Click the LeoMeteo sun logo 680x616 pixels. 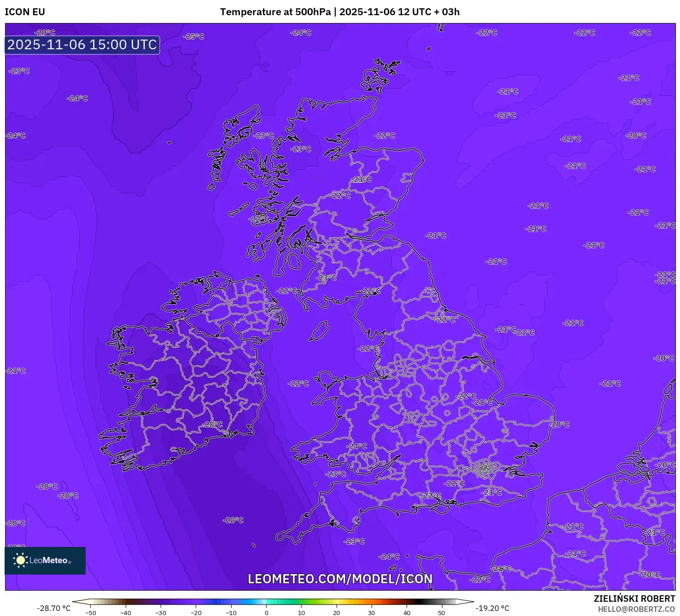[x=20, y=560]
